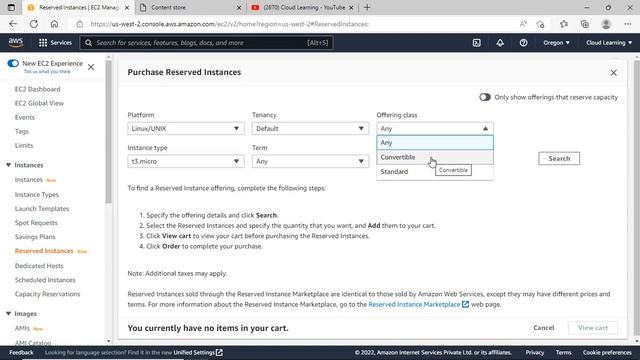The image size is (640, 360).
Task: Open the Privacy footer link
Action: point(534,352)
